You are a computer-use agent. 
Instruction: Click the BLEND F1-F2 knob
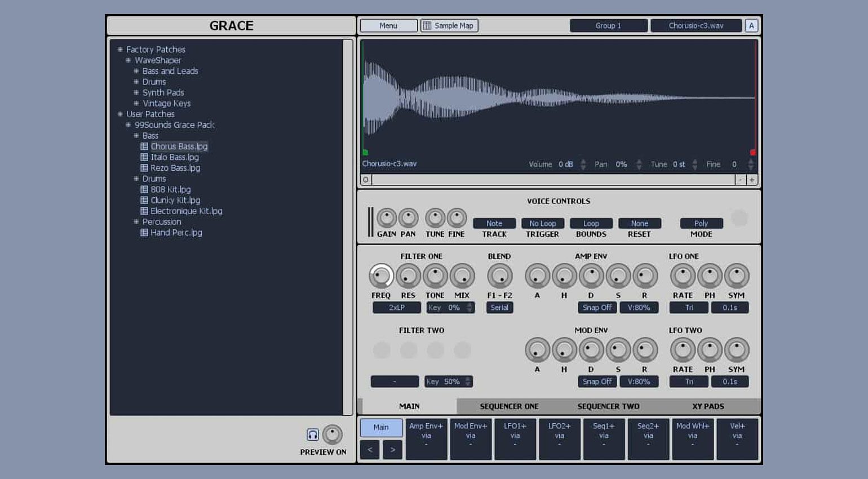tap(499, 276)
